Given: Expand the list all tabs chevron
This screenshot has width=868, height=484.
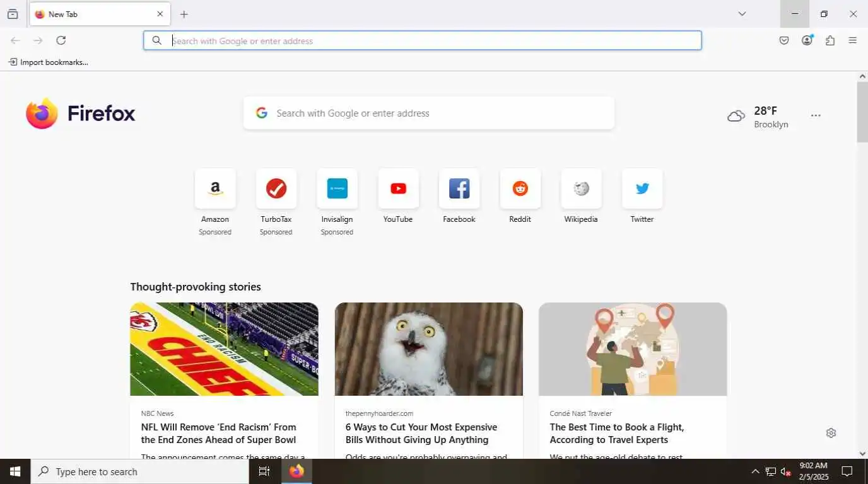Looking at the screenshot, I should click(742, 14).
